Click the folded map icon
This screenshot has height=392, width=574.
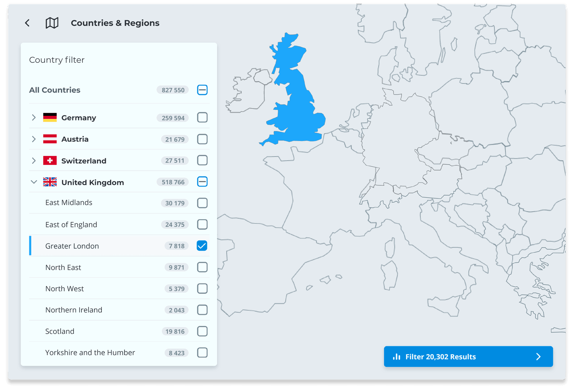tap(52, 23)
